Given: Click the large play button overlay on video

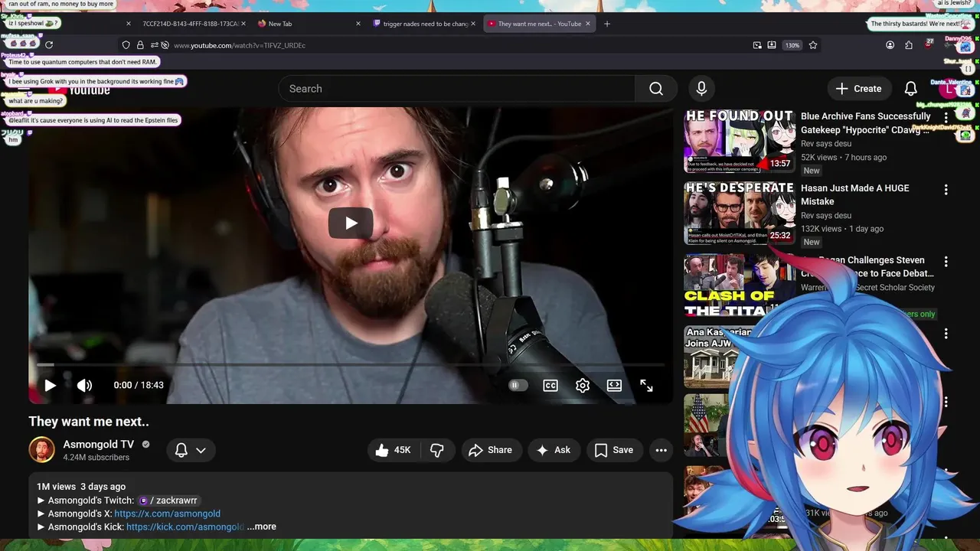Looking at the screenshot, I should [351, 223].
